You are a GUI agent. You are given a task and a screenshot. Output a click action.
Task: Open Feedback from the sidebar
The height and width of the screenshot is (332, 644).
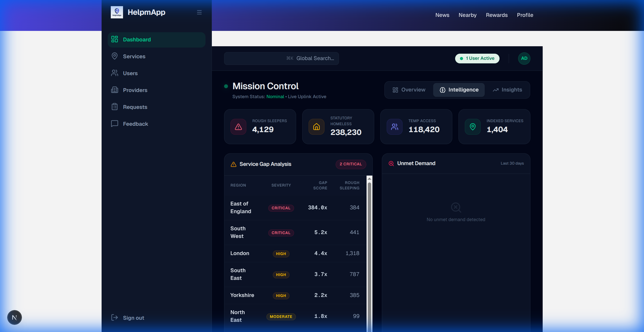[135, 124]
